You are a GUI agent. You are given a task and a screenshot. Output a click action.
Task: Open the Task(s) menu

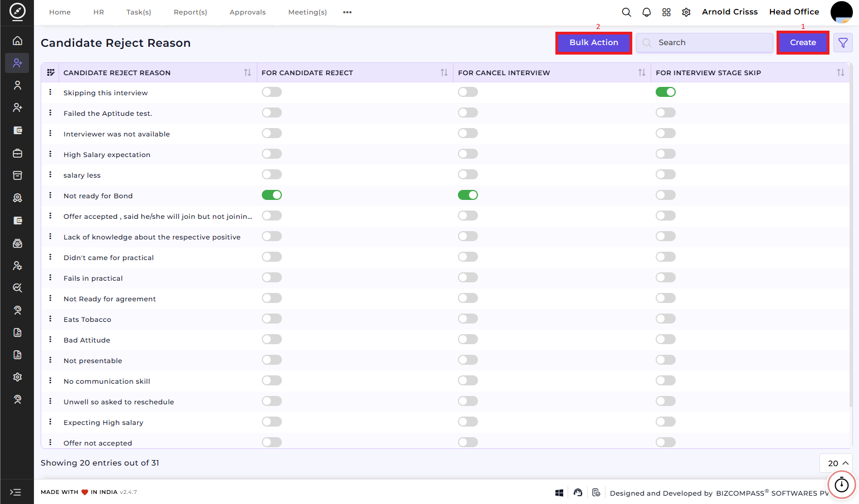pyautogui.click(x=139, y=12)
